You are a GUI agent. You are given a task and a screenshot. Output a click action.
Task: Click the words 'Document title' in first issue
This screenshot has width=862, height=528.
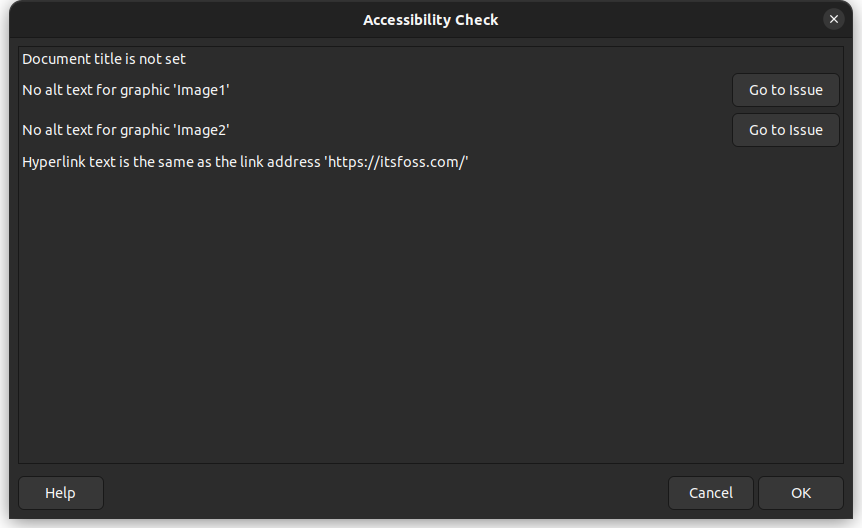coord(64,59)
